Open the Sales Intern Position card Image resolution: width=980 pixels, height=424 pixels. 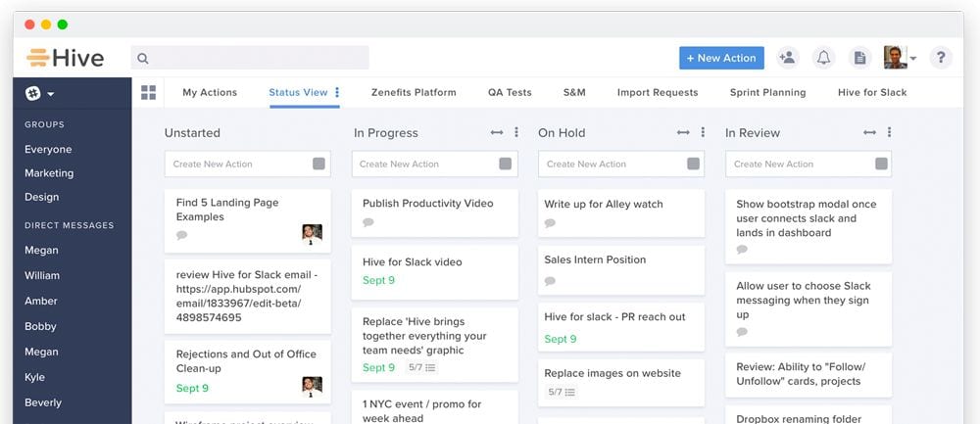[x=595, y=259]
